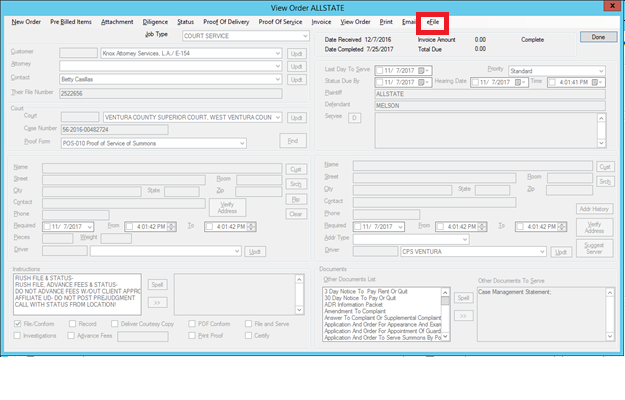Viewport: 625px width, 400px height.
Task: Expand the Addr Type dropdown
Action: [x=465, y=239]
